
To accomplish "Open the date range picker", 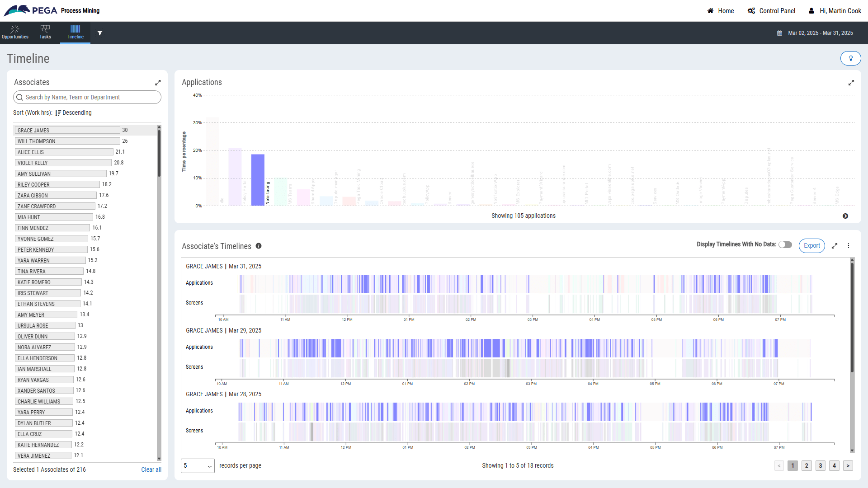I will tap(815, 33).
